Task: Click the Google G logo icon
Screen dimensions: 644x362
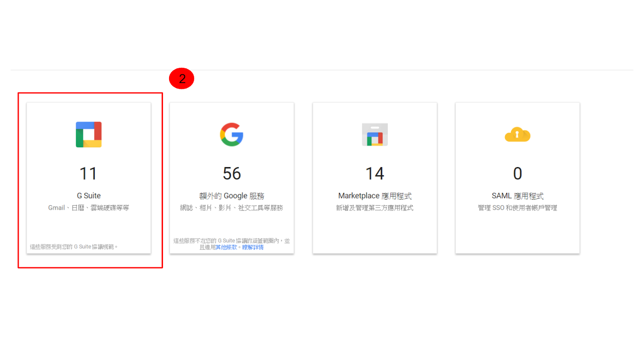Action: pos(231,134)
